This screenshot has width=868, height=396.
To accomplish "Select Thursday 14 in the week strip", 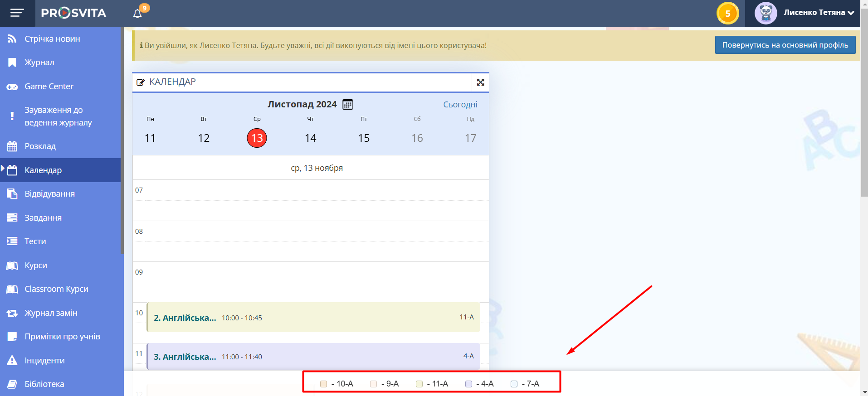I will (x=310, y=138).
